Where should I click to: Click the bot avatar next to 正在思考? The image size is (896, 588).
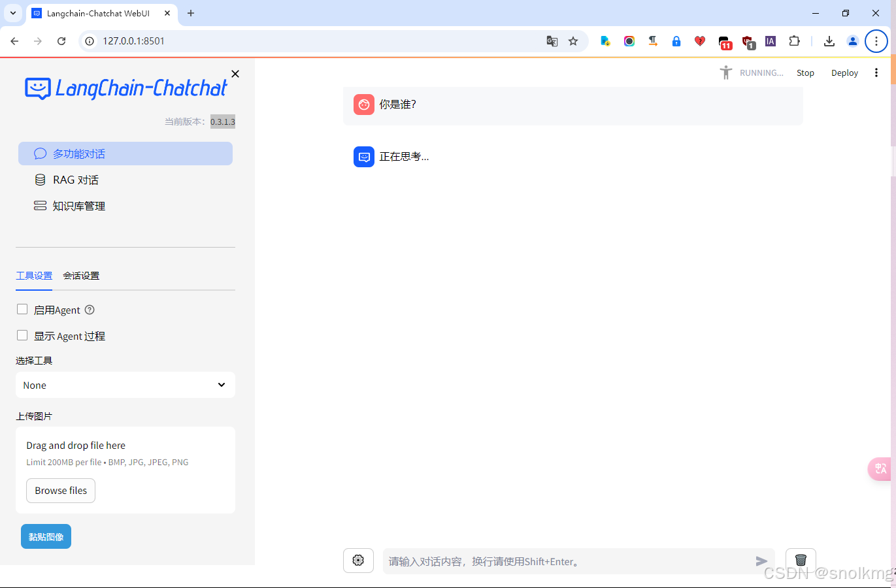click(364, 156)
